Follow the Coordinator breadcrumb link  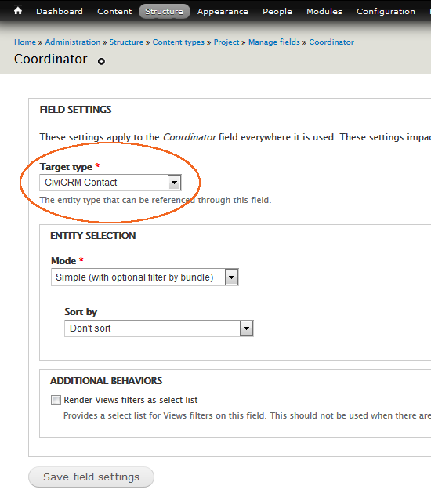coord(331,42)
